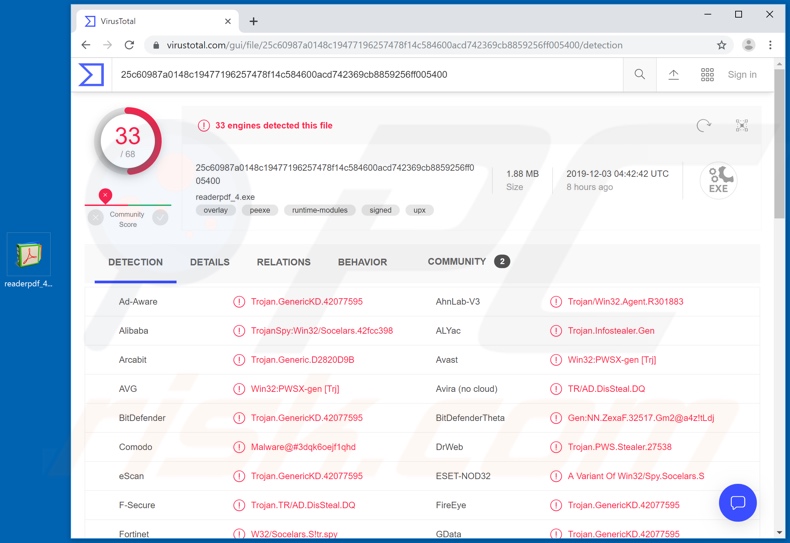790x543 pixels.
Task: Select the VirusTotal browser tab
Action: (156, 21)
